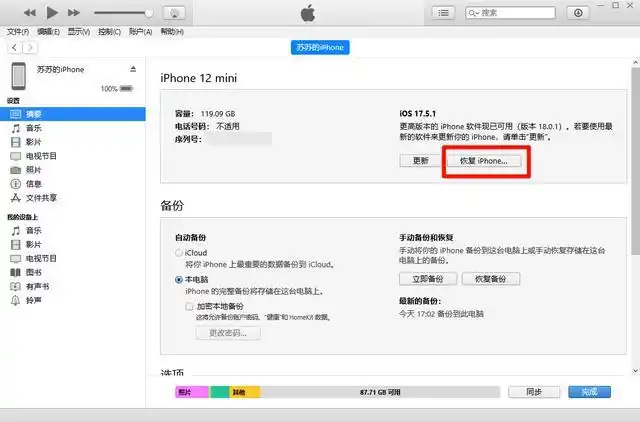Select the iCloud backup radio button
640x422 pixels.
click(x=179, y=253)
